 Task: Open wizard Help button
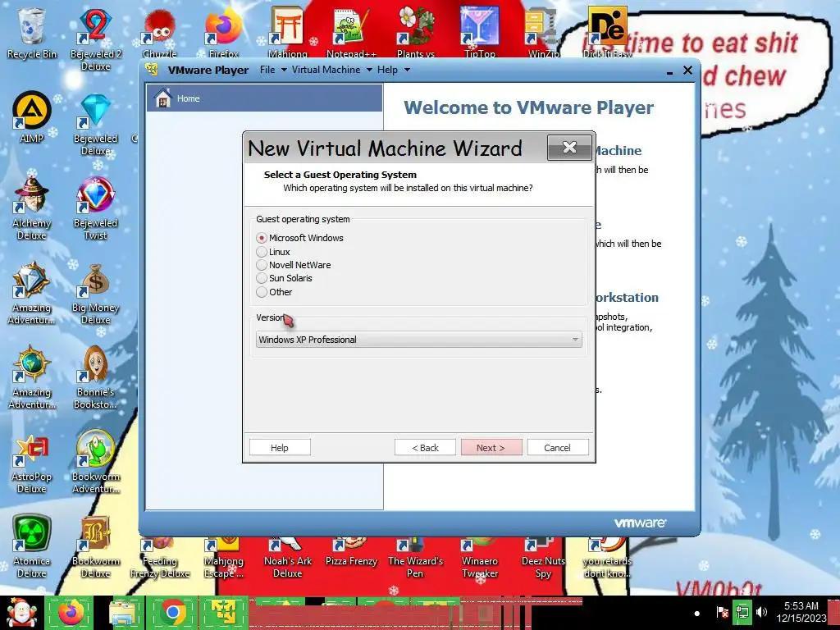280,448
